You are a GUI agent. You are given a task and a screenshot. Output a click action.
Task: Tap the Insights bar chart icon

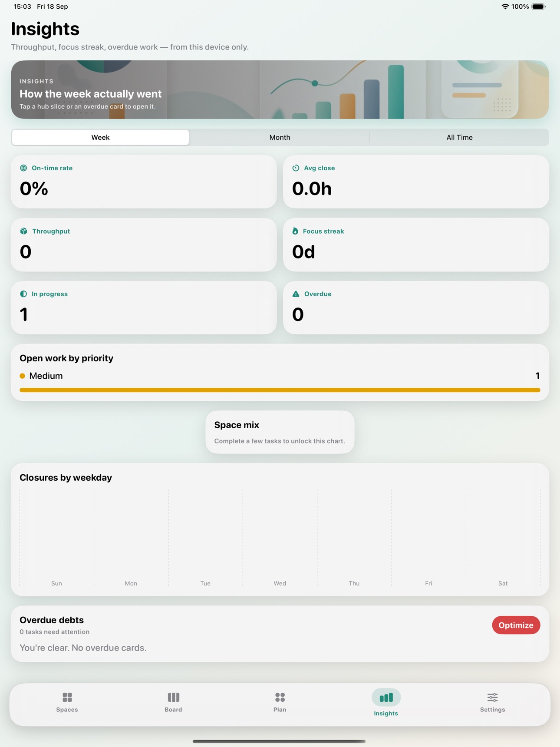tap(386, 697)
